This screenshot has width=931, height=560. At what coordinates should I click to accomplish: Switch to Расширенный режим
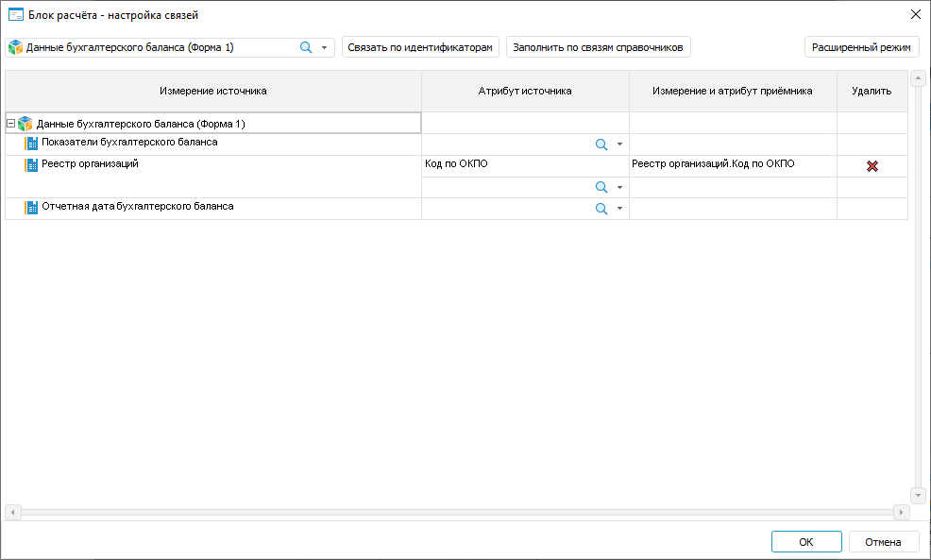(x=861, y=47)
